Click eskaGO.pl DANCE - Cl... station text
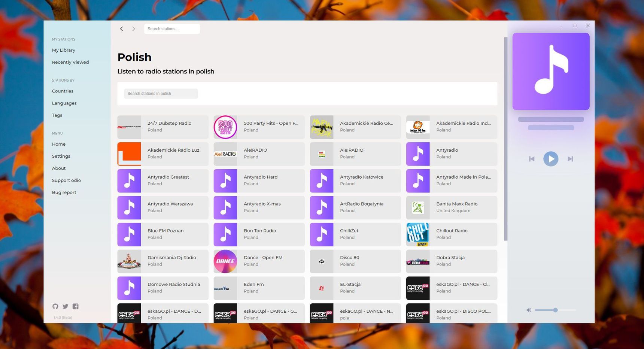The width and height of the screenshot is (644, 349). [x=463, y=284]
